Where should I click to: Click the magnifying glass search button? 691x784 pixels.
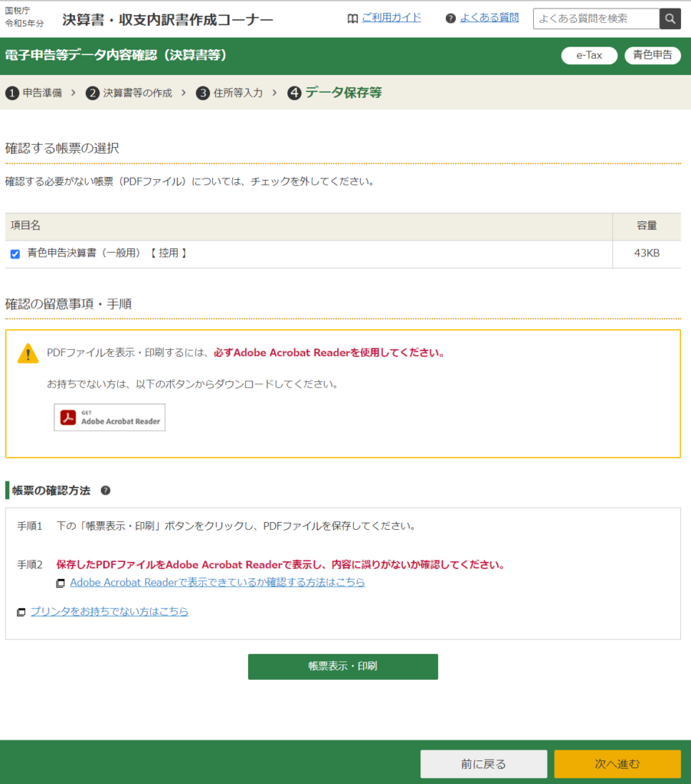(670, 18)
